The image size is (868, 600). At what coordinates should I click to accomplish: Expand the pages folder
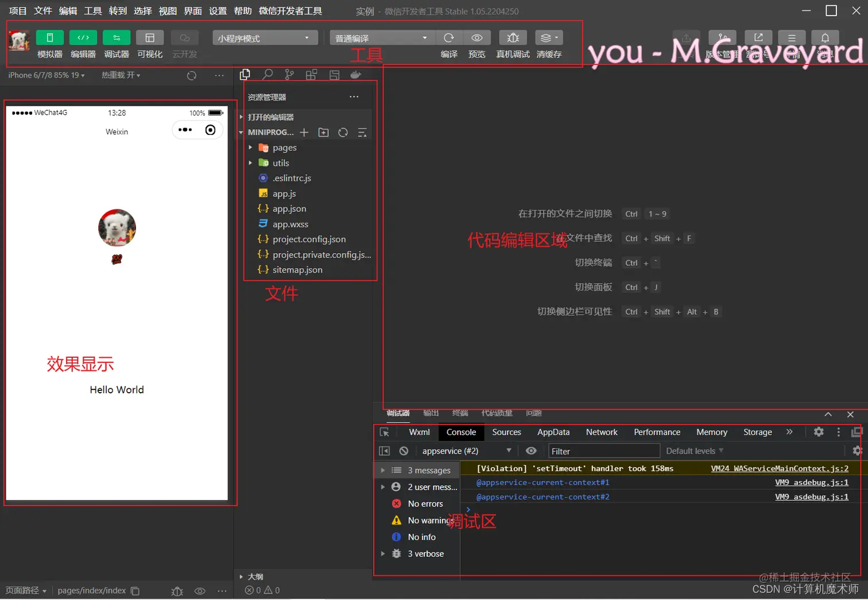[278, 148]
